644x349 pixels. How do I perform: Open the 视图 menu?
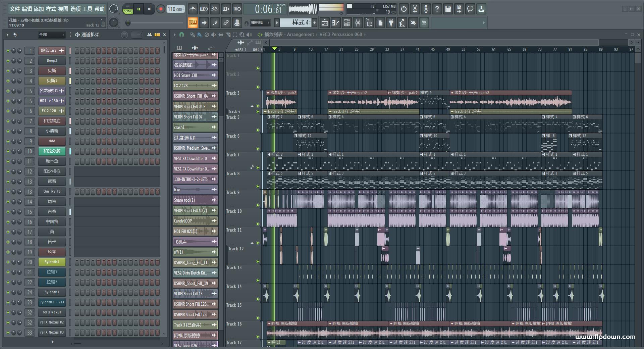pos(63,9)
